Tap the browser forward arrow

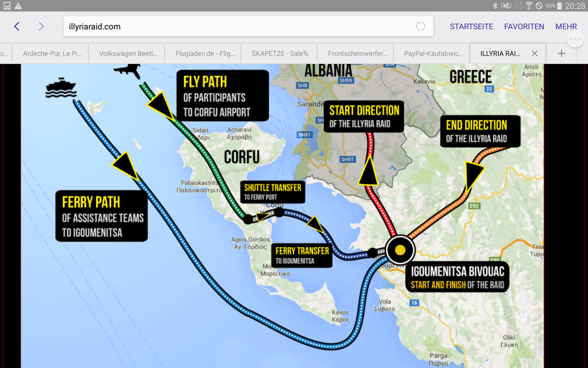[41, 26]
